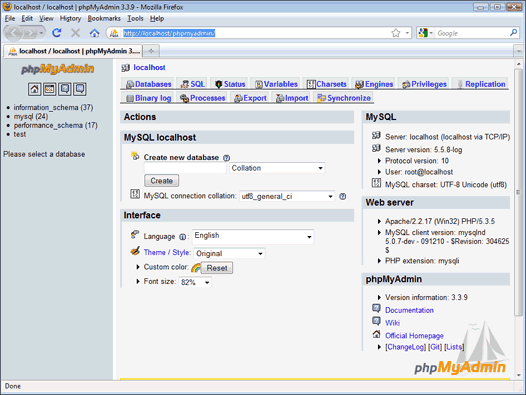Open the utf8_general_ci connection collation dropdown
The height and width of the screenshot is (395, 526).
(x=287, y=196)
